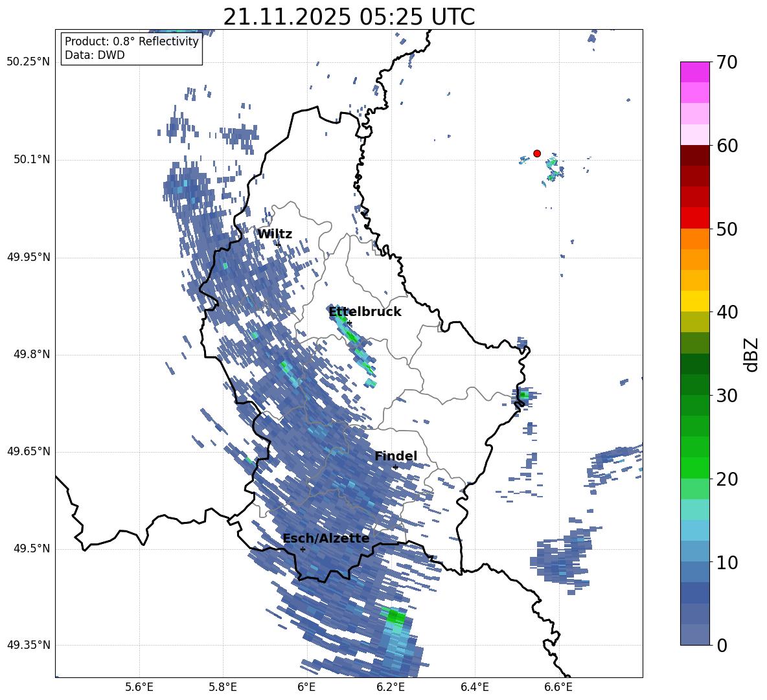
Task: Click the colorbar value 70
Action: click(727, 63)
